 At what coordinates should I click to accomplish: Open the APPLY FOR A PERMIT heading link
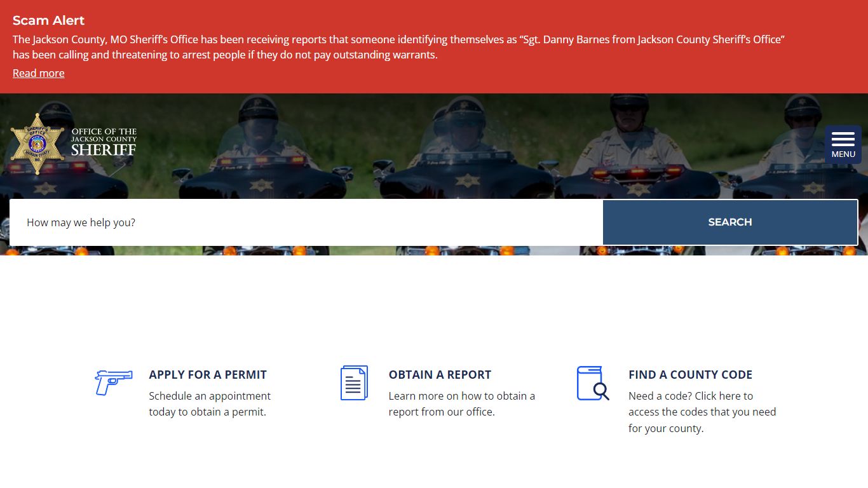click(x=208, y=375)
